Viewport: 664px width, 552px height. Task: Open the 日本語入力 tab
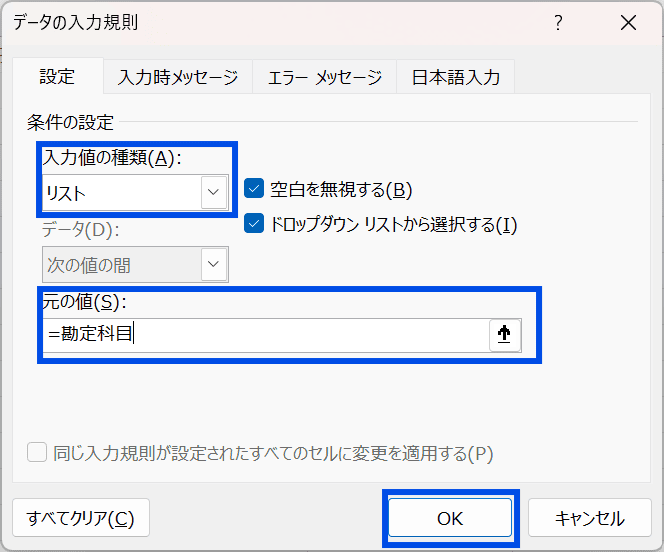click(456, 77)
